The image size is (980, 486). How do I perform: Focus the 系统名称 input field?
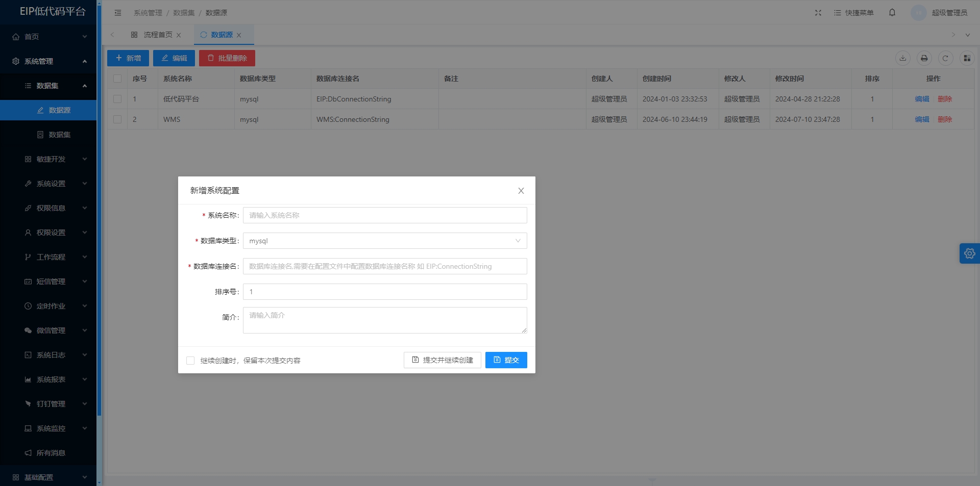(x=385, y=215)
